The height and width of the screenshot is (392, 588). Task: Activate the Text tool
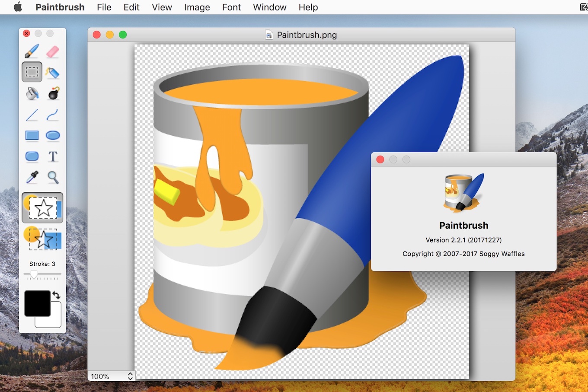tap(53, 156)
